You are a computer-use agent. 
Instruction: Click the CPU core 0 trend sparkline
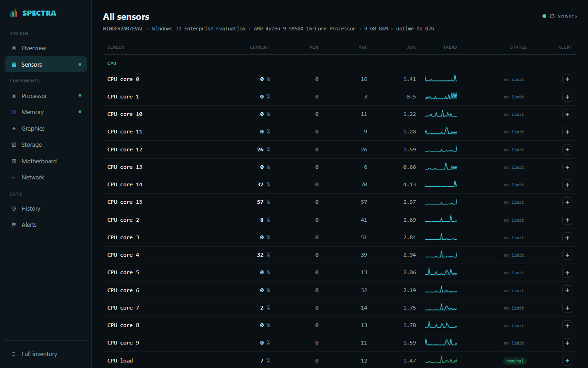(441, 79)
